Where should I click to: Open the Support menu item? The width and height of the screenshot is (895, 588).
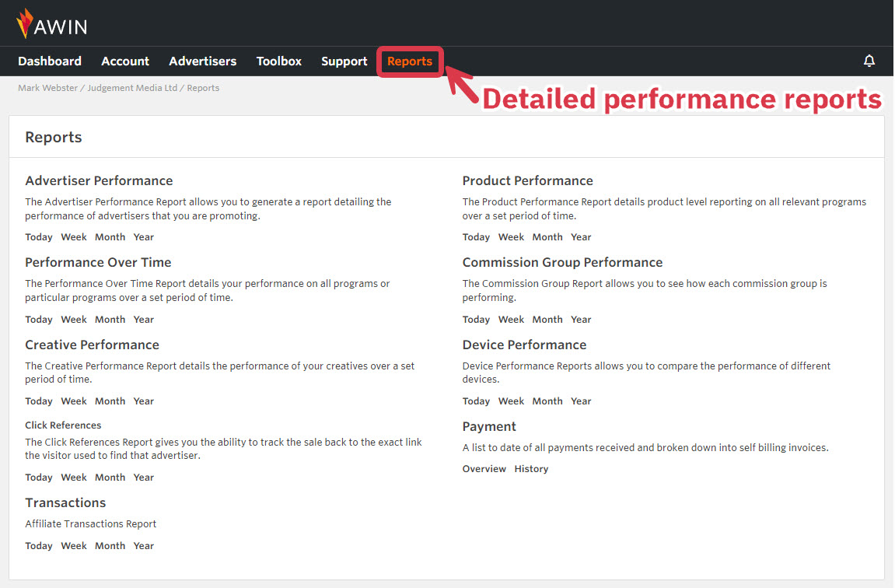click(x=344, y=61)
